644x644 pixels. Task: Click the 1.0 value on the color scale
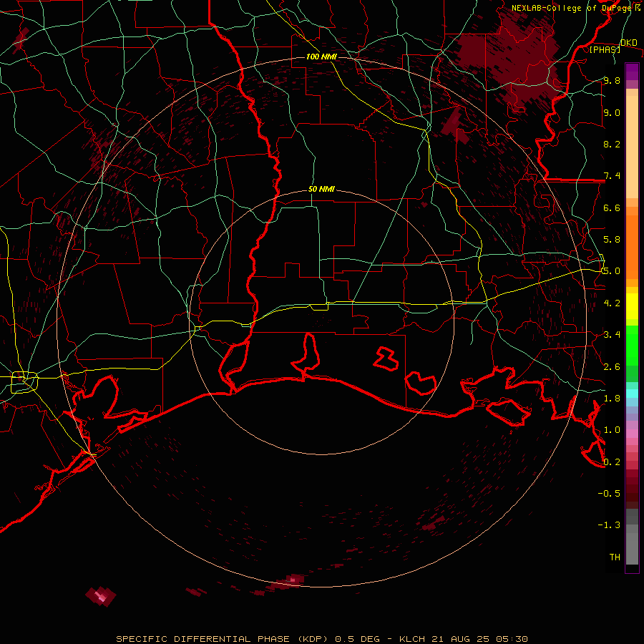[x=612, y=430]
